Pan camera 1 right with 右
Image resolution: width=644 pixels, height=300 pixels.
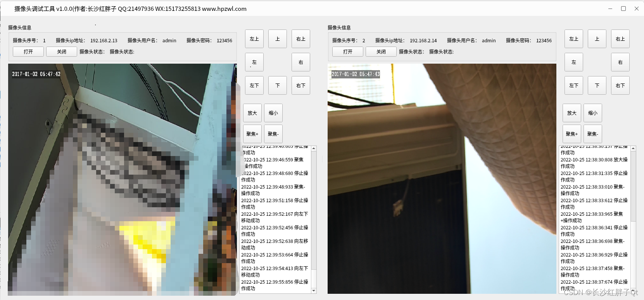[x=301, y=62]
